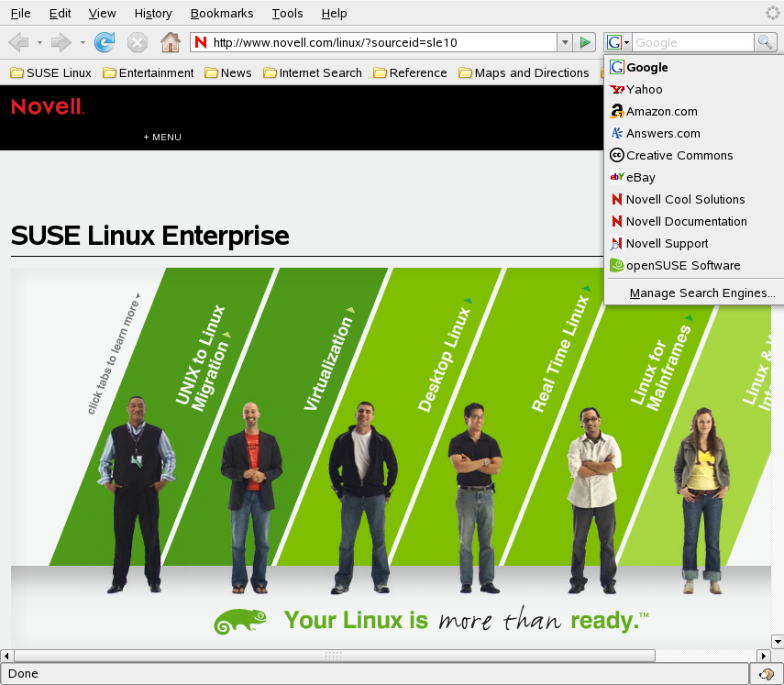784x685 pixels.
Task: Open the Bookmarks menu
Action: tap(222, 14)
